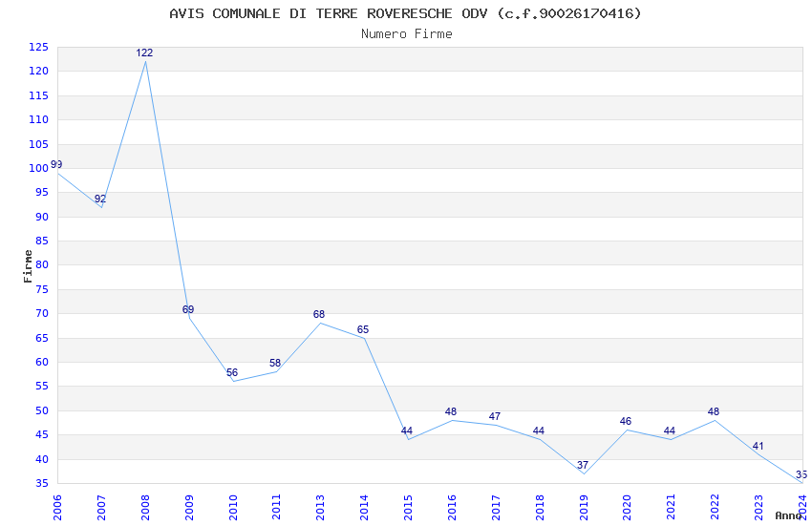Select the peak data label 122
812x525 pixels.
[144, 52]
